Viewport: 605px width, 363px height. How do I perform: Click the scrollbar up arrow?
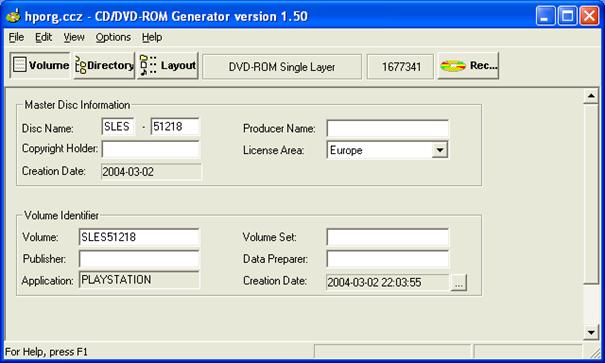coord(591,96)
